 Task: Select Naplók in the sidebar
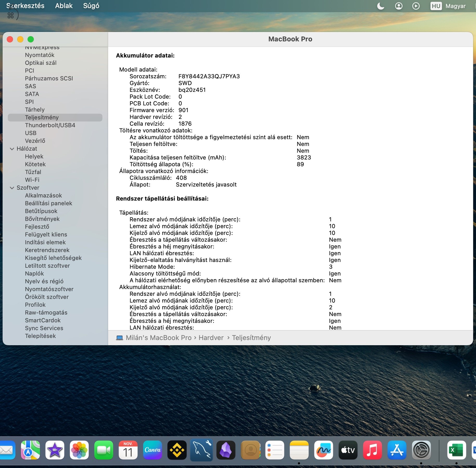click(x=34, y=274)
